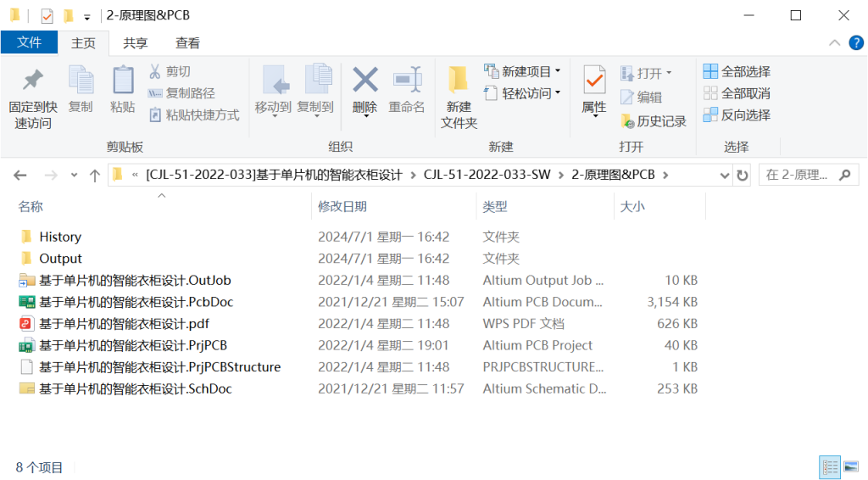This screenshot has width=868, height=480.
Task: Select the Home (主页) tab
Action: point(83,43)
